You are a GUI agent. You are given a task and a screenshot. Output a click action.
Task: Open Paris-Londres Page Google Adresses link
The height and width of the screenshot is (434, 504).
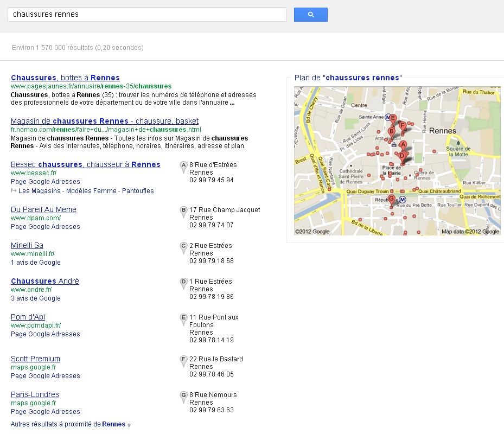point(46,412)
